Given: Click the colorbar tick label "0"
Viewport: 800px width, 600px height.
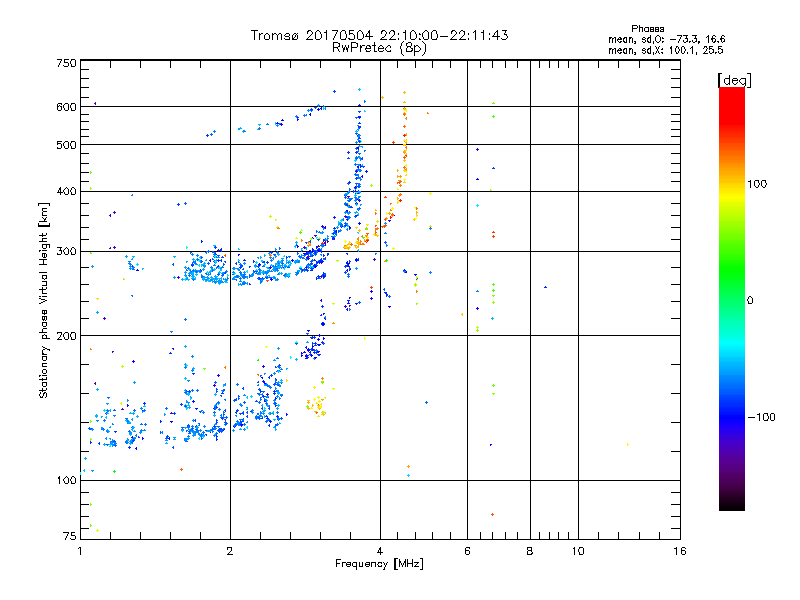Looking at the screenshot, I should pyautogui.click(x=750, y=301).
